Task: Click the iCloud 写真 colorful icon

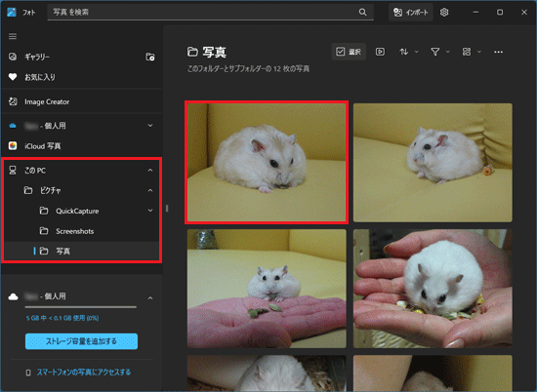Action: [x=13, y=145]
